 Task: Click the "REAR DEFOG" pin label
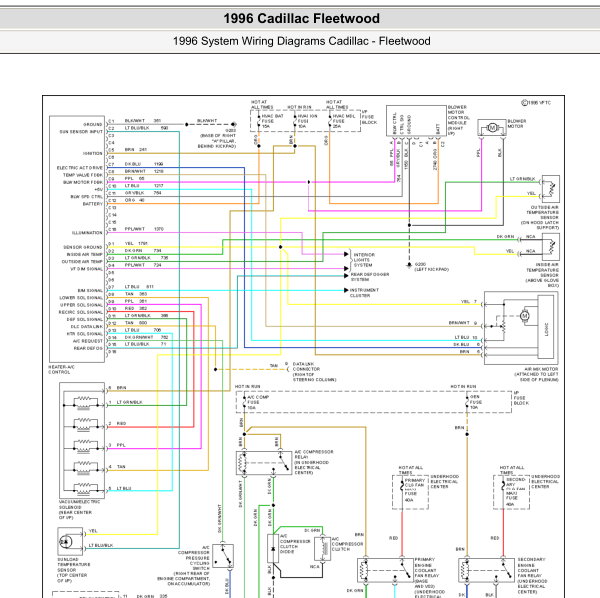coord(88,349)
